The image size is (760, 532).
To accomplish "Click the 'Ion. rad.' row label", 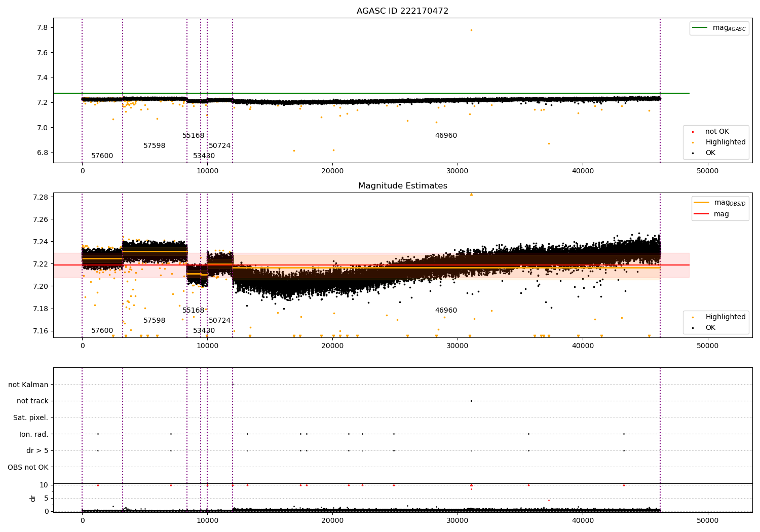I will coord(34,435).
